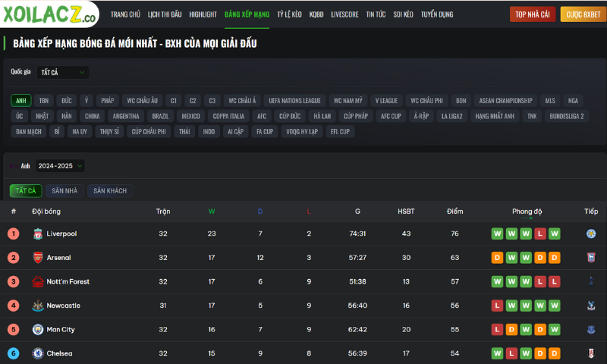
Task: Select the WC CHÂU ÂU filter
Action: (x=142, y=101)
